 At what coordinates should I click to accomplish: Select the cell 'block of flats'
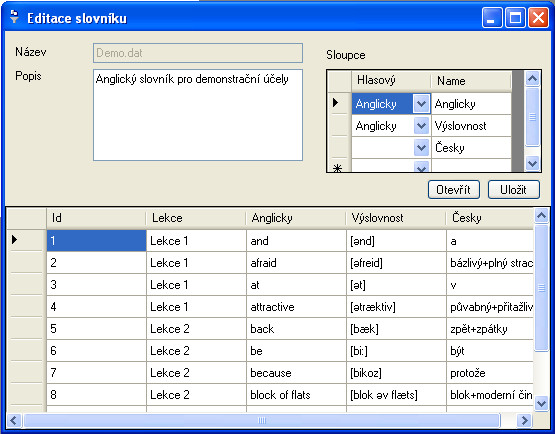click(x=296, y=395)
